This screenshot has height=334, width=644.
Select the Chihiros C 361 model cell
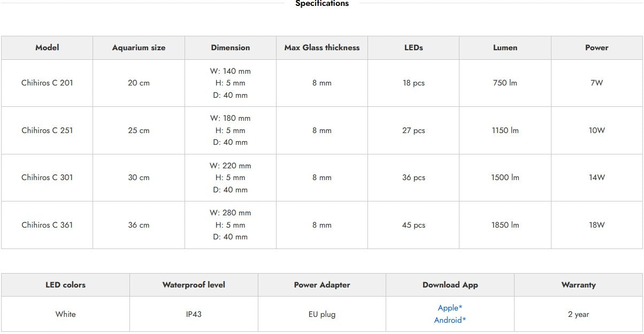(x=47, y=225)
